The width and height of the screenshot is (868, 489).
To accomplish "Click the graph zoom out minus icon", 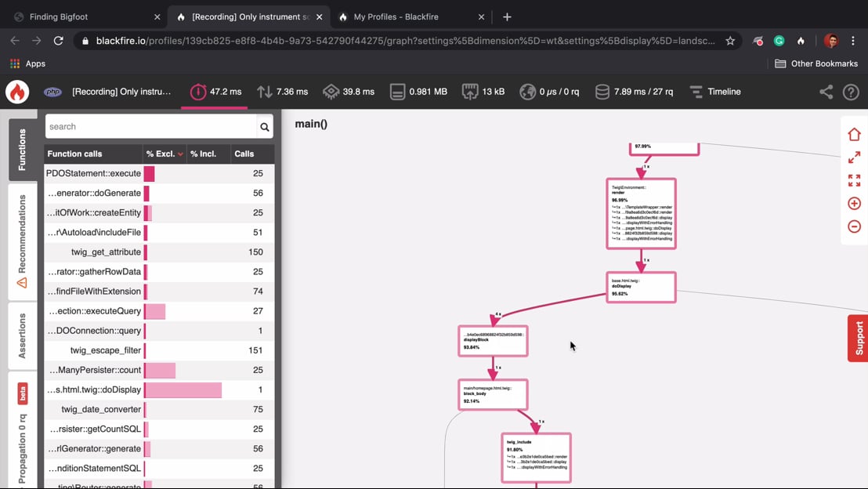I will point(854,226).
